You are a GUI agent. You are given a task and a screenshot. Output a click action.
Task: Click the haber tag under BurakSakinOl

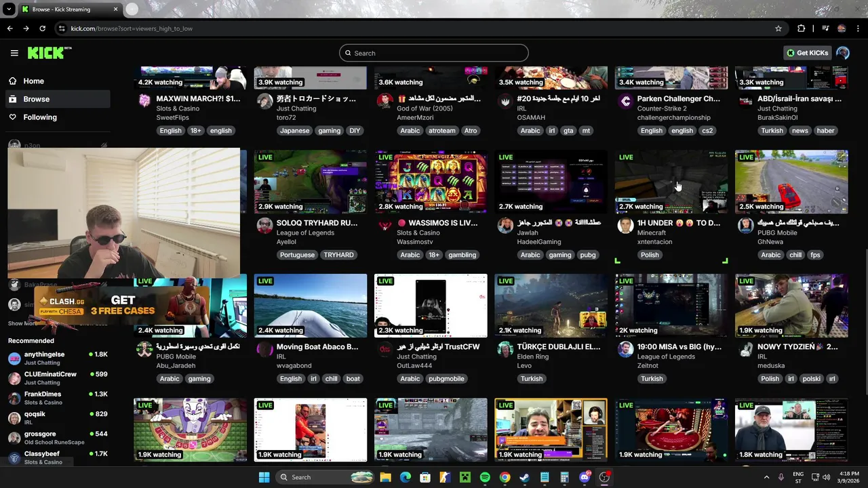[x=825, y=131]
